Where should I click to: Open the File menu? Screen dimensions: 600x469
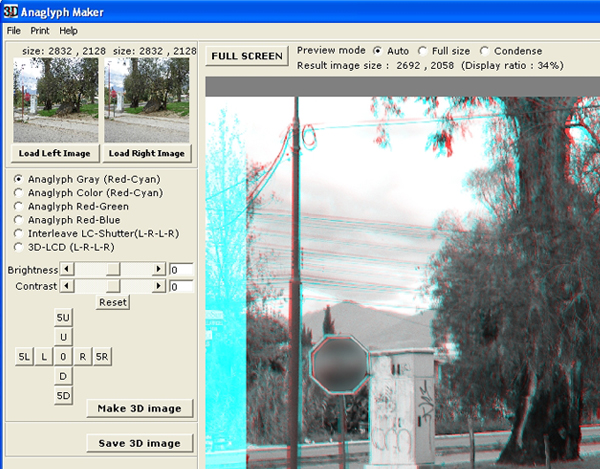(x=14, y=31)
